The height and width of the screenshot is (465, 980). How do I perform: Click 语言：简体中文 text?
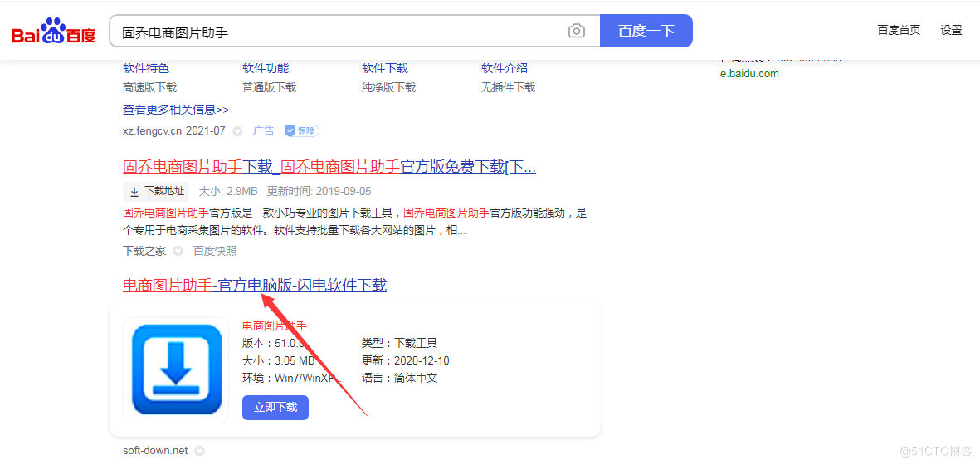tap(399, 378)
